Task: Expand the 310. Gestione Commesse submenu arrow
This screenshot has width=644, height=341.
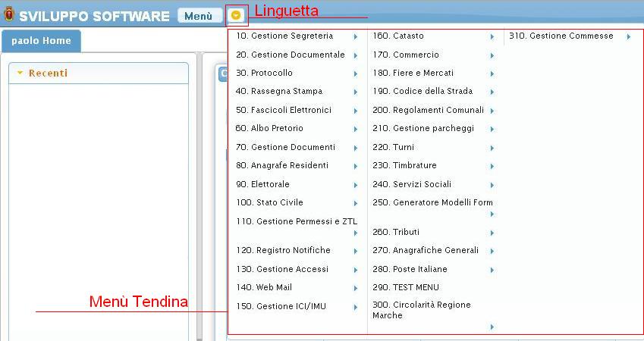Action: [x=628, y=36]
